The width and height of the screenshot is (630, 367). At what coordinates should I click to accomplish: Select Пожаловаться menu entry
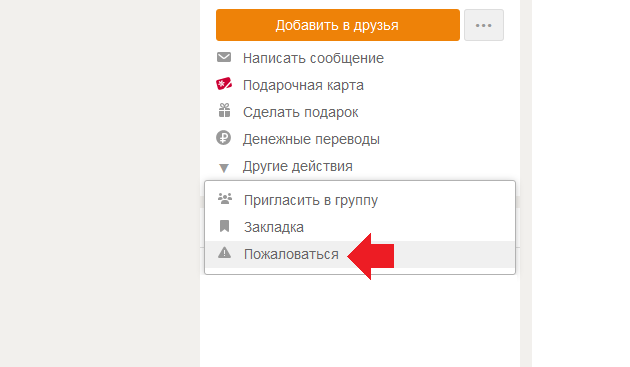291,254
